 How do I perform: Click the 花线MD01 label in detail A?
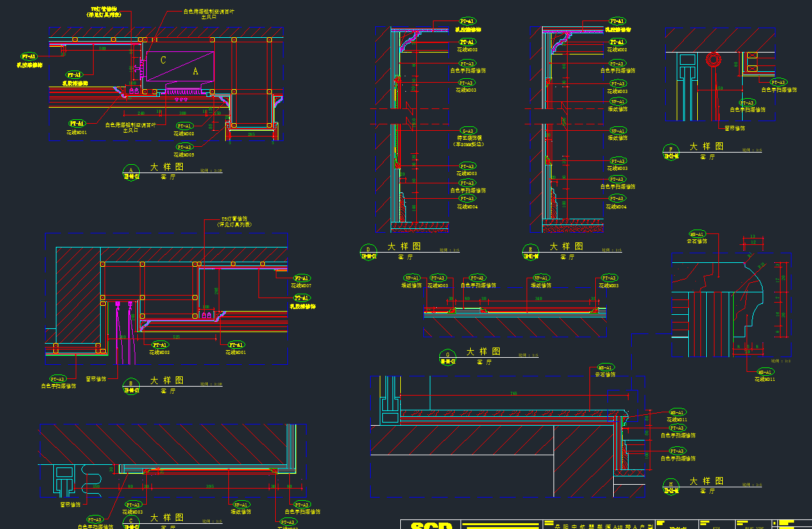[76, 133]
